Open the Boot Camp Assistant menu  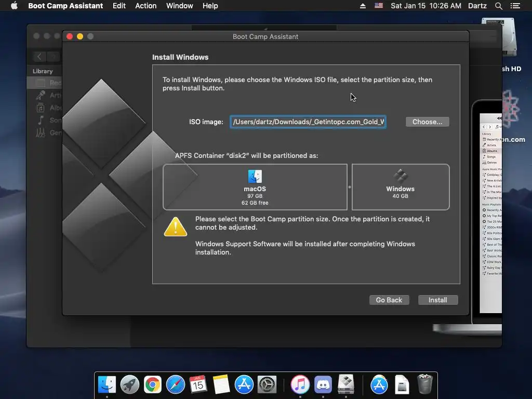point(65,6)
